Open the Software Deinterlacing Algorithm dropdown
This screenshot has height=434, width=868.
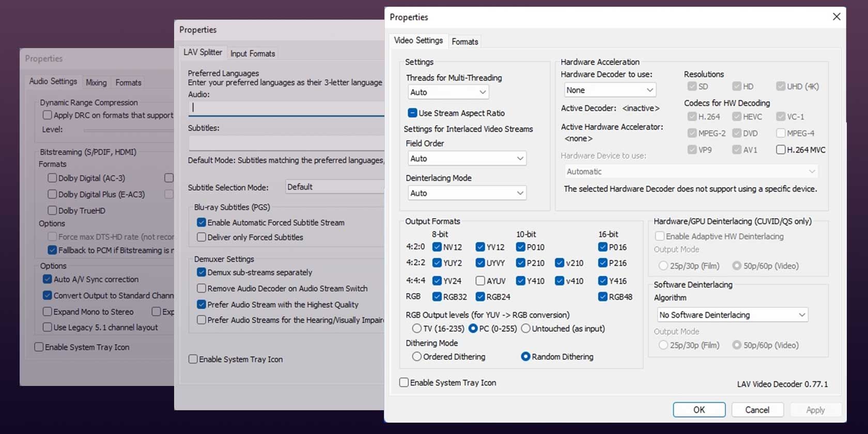732,315
